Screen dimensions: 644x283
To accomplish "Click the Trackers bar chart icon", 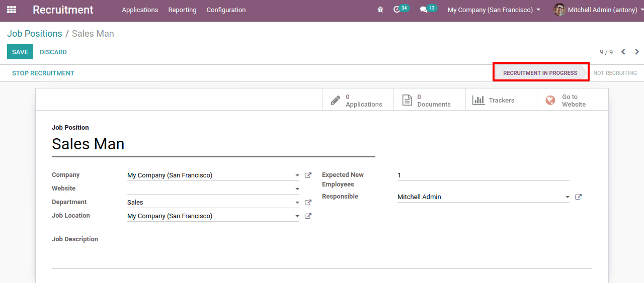I will tap(478, 101).
